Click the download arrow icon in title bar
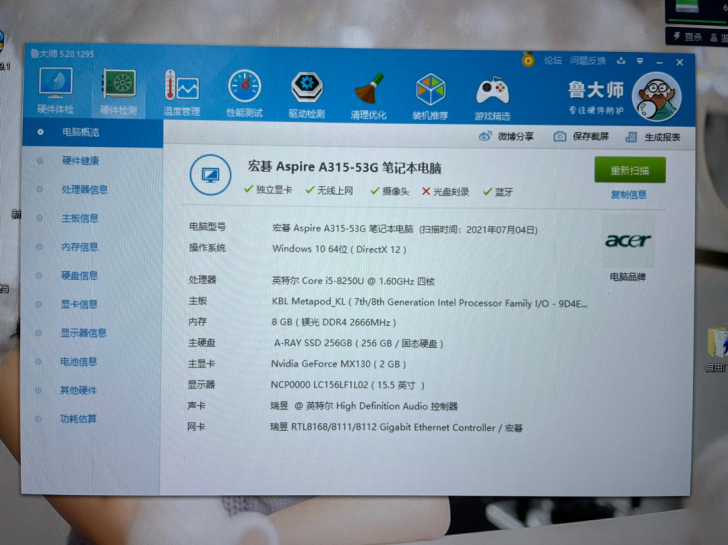Image resolution: width=728 pixels, height=545 pixels. coord(621,61)
